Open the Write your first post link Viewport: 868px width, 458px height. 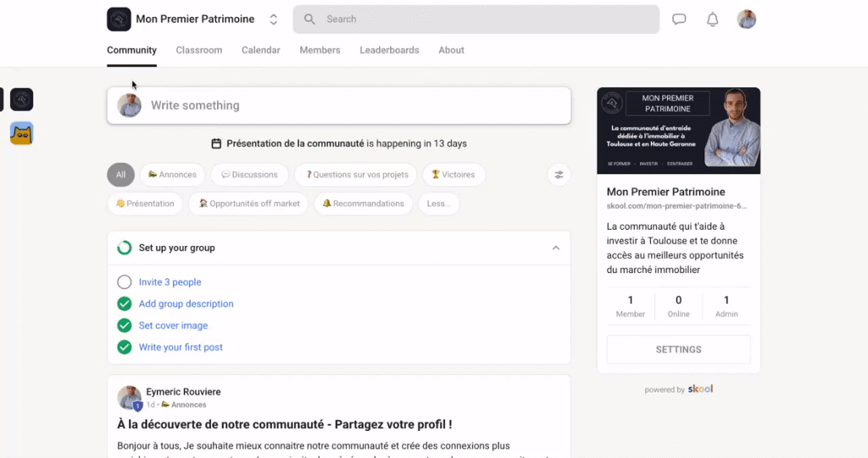[181, 347]
